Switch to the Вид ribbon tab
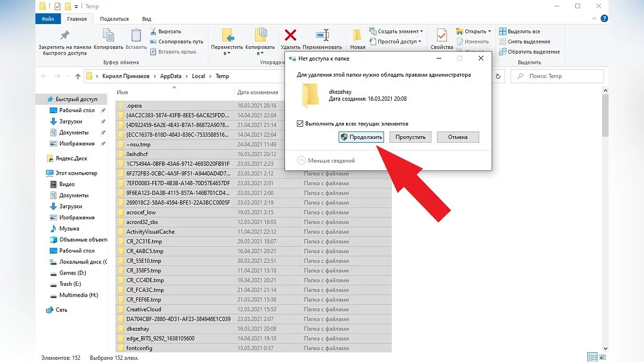 [147, 19]
